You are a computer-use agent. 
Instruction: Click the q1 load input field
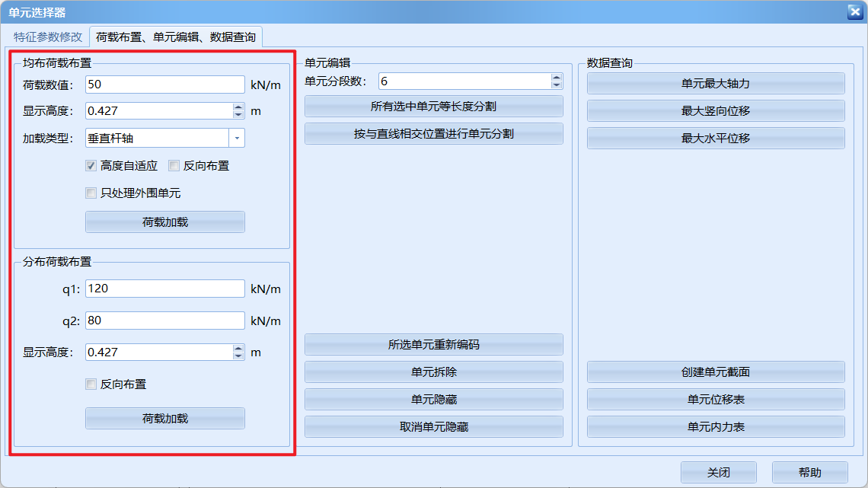point(164,289)
